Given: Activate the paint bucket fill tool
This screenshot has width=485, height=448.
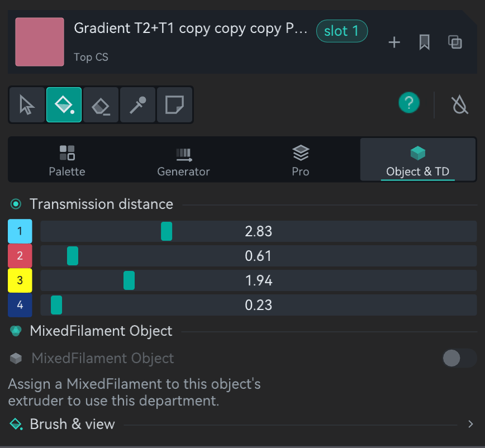Looking at the screenshot, I should pos(64,105).
